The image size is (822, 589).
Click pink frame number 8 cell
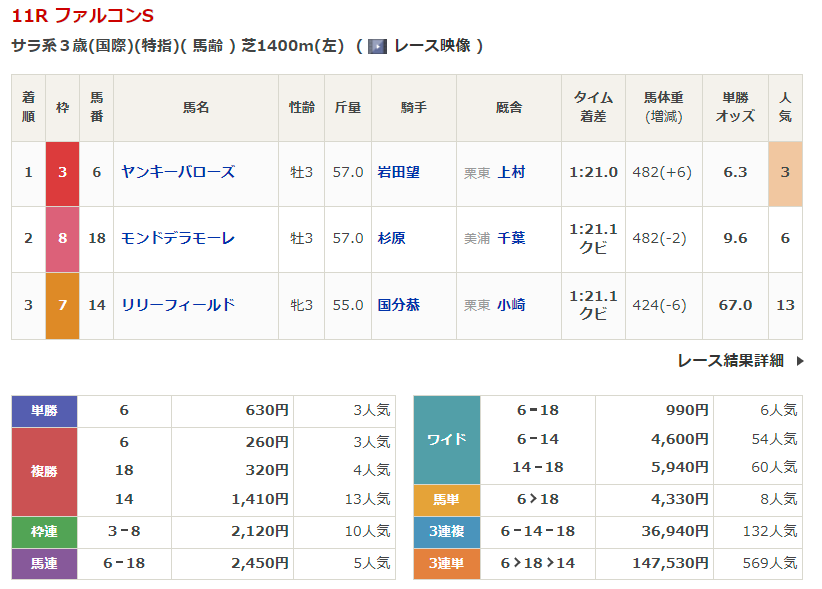pyautogui.click(x=62, y=239)
